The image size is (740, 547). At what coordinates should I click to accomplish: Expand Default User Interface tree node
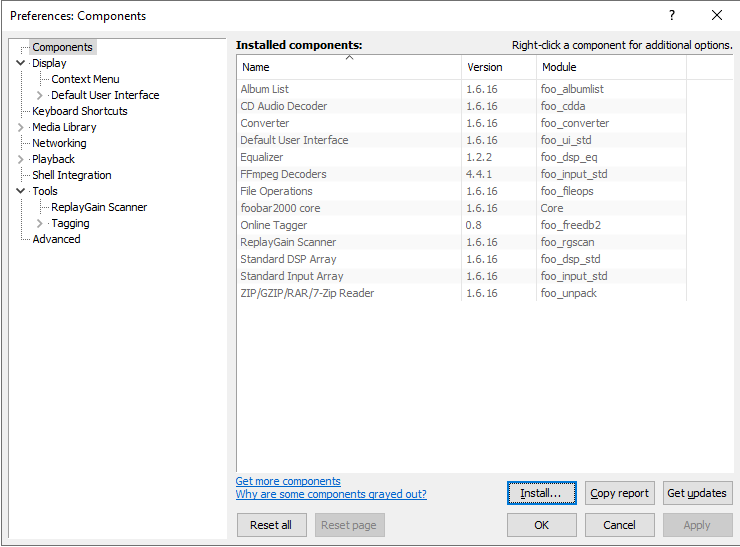[x=40, y=95]
